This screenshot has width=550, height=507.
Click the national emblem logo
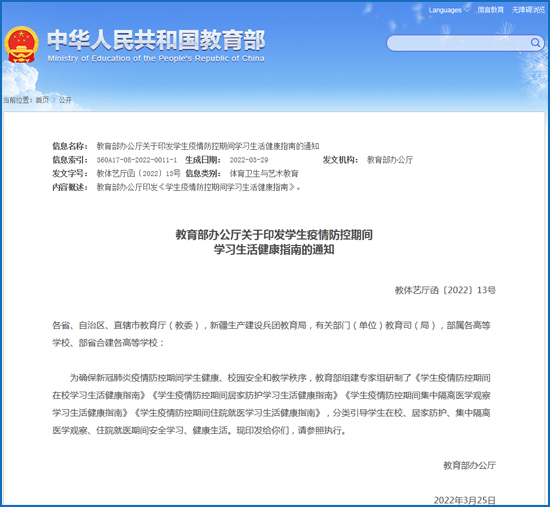[x=21, y=45]
